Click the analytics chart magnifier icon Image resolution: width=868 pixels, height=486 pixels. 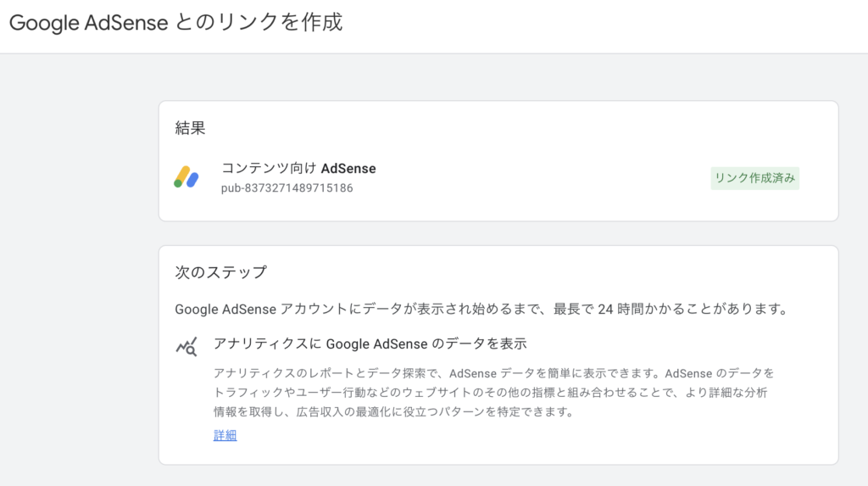coord(186,347)
